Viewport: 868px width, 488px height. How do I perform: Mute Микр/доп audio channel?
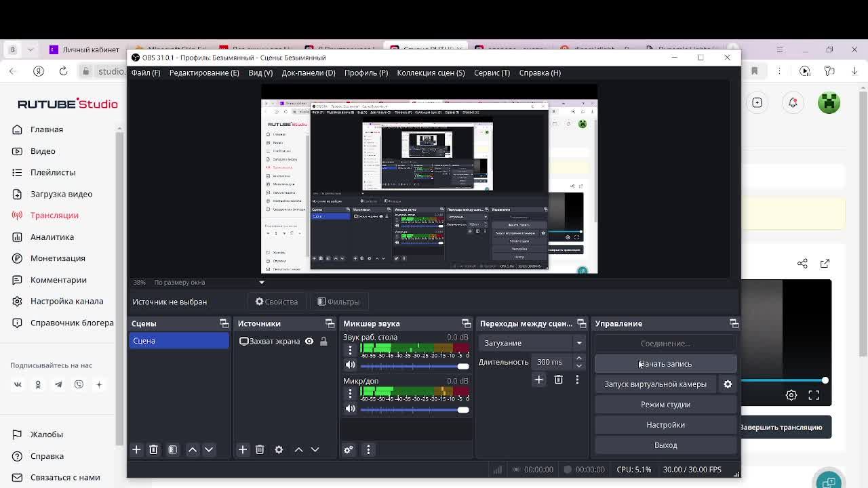click(350, 409)
